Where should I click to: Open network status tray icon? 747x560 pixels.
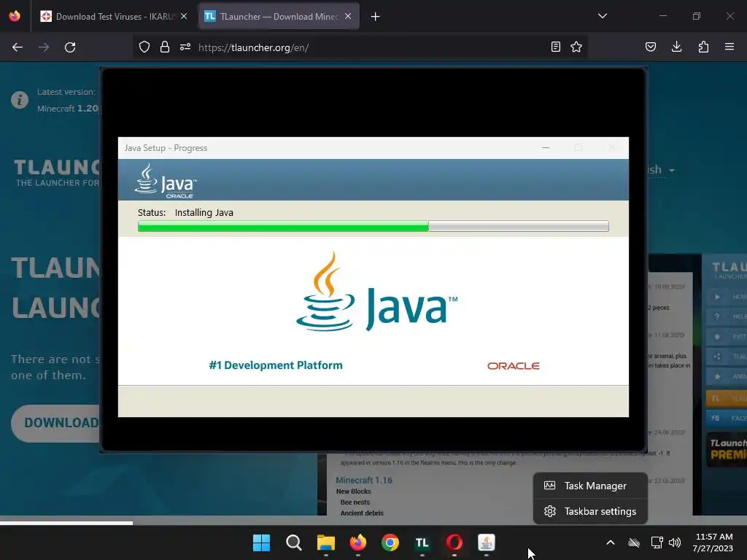coord(657,542)
